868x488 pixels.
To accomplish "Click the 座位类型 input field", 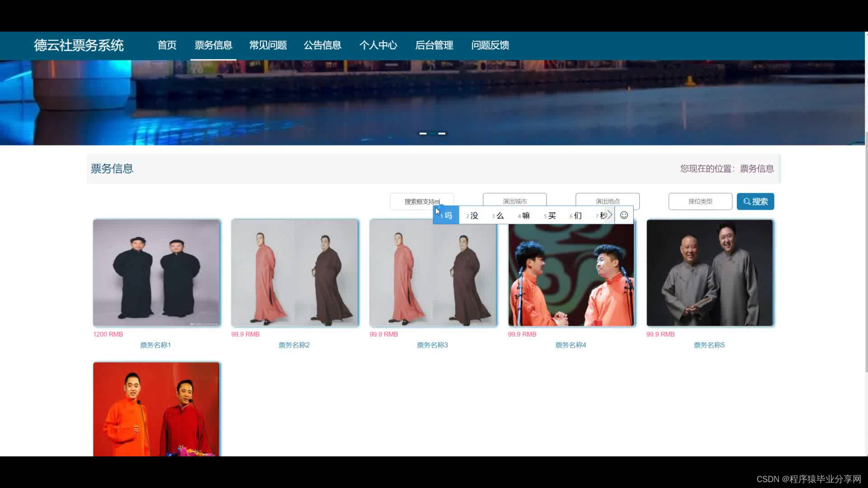I will click(700, 202).
